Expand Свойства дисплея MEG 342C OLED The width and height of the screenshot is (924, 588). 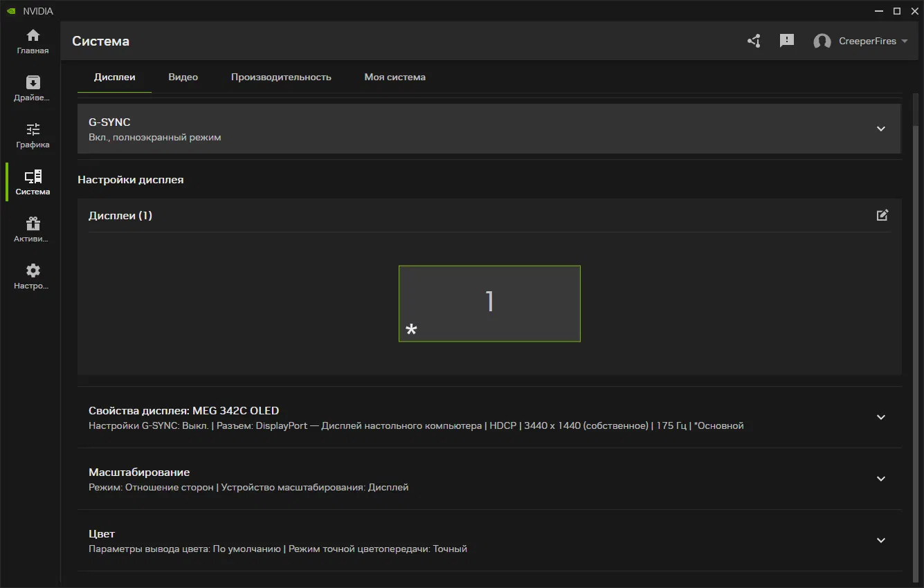[880, 417]
